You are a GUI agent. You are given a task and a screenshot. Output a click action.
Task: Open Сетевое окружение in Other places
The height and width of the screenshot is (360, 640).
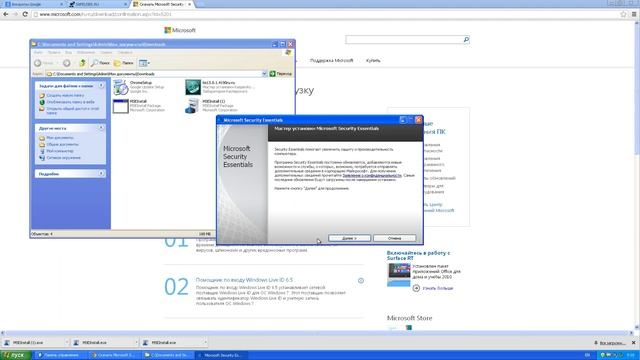point(63,158)
